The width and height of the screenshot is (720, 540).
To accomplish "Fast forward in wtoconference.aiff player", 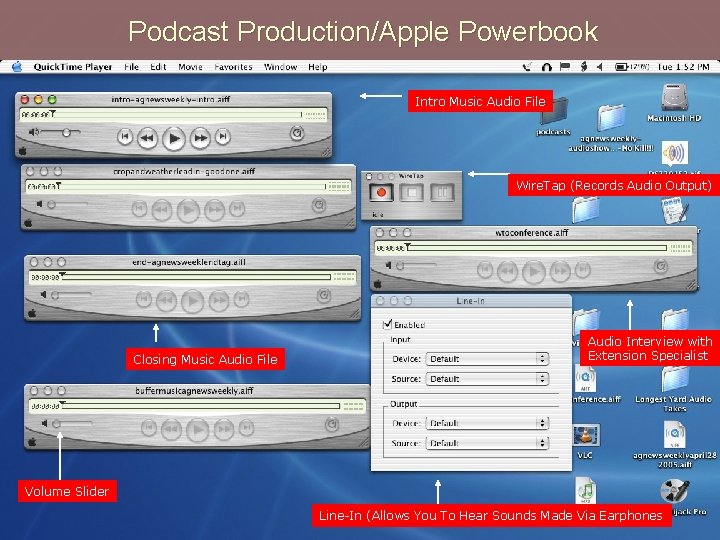I will click(x=560, y=271).
